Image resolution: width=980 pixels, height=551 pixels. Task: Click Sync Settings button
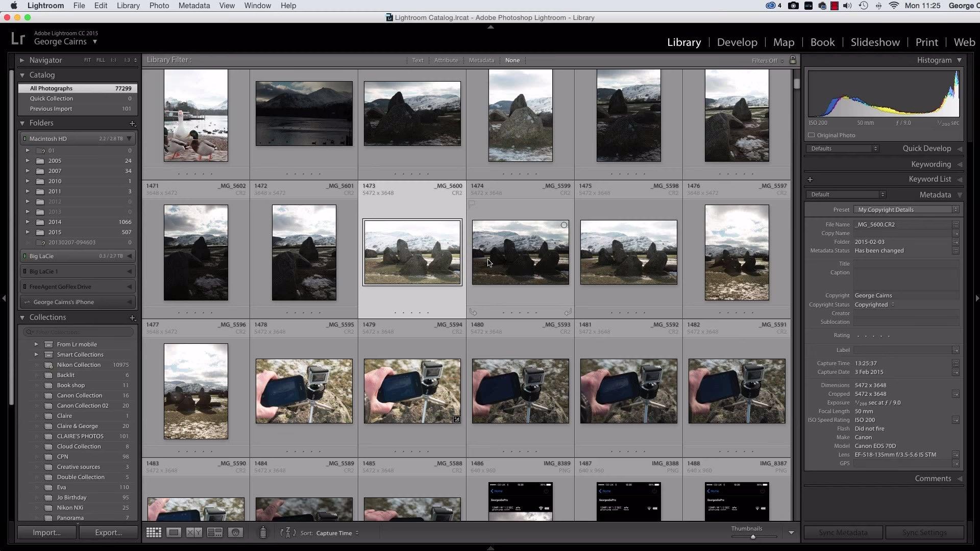[924, 533]
